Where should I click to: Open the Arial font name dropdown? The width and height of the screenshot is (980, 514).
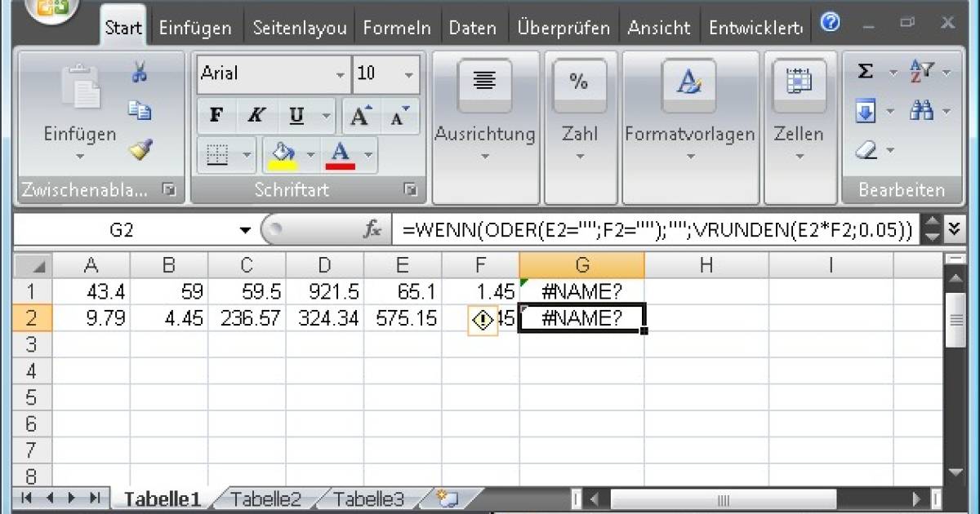click(341, 74)
